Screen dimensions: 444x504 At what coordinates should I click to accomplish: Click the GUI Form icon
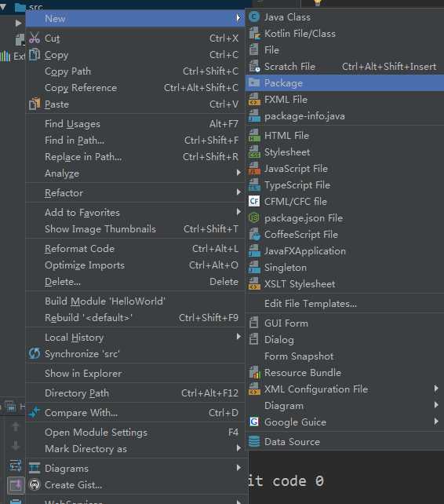(x=254, y=323)
